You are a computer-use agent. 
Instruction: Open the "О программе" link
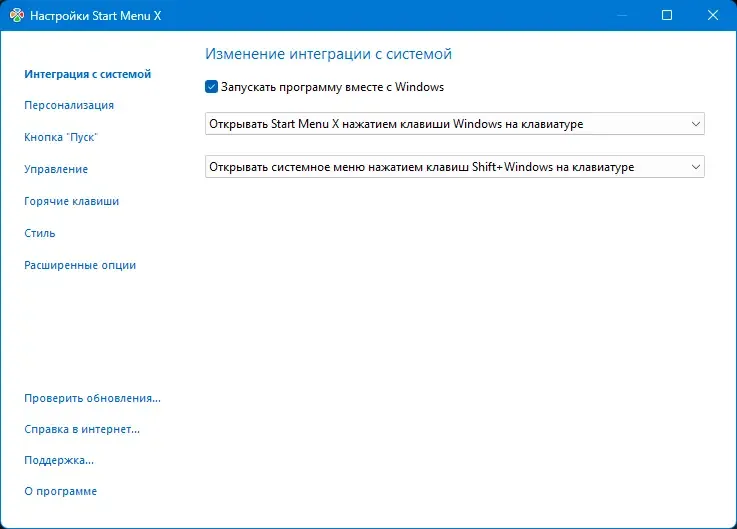point(61,491)
